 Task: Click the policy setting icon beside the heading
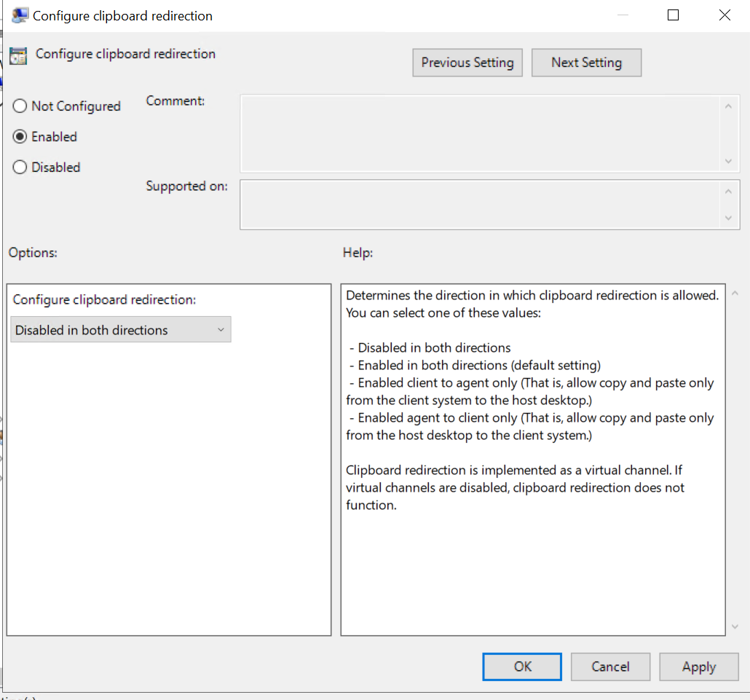pyautogui.click(x=19, y=55)
